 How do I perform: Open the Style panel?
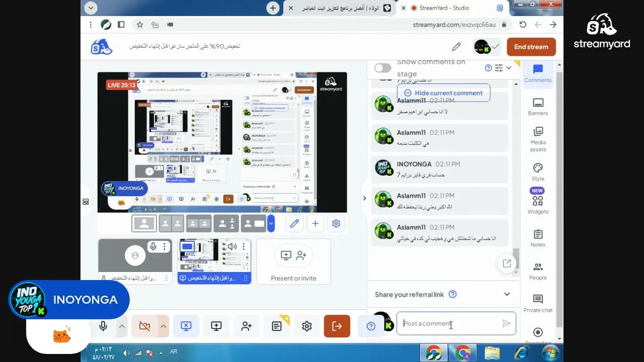538,172
